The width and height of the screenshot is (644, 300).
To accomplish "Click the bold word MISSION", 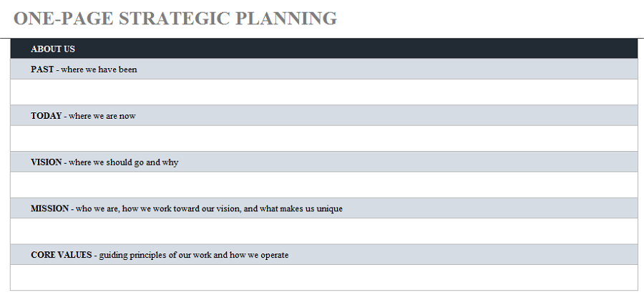I will pyautogui.click(x=49, y=208).
